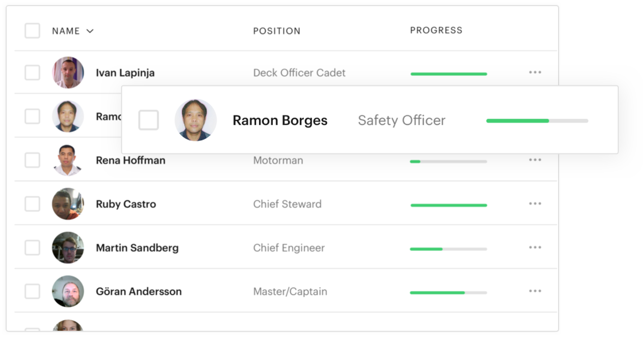This screenshot has height=338, width=644.
Task: Click Göran Andersson's profile picture
Action: [x=68, y=291]
